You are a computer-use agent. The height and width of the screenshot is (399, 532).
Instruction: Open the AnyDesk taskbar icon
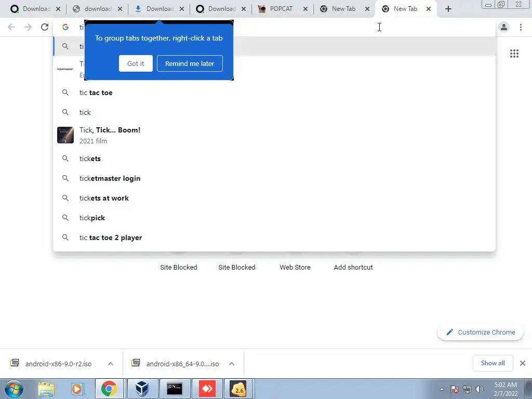(207, 389)
